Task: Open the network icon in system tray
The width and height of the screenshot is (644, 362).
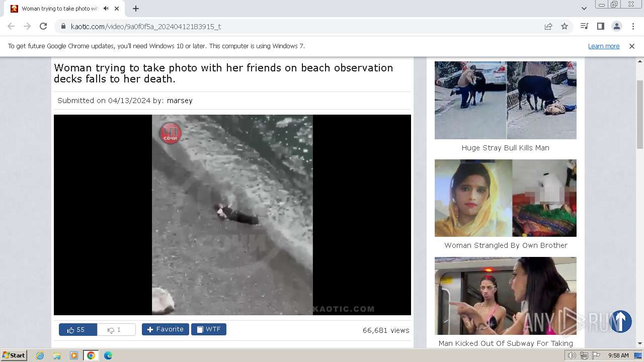Action: pyautogui.click(x=584, y=355)
